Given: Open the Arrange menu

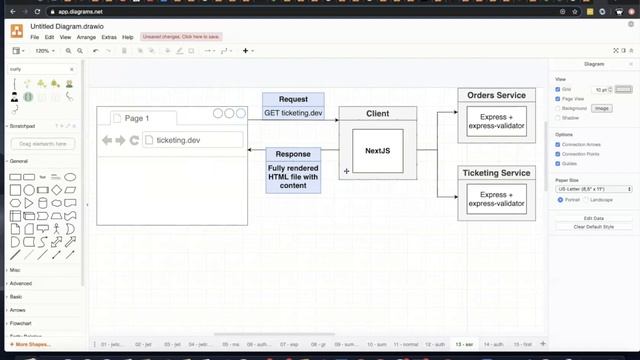Looking at the screenshot, I should click(86, 37).
